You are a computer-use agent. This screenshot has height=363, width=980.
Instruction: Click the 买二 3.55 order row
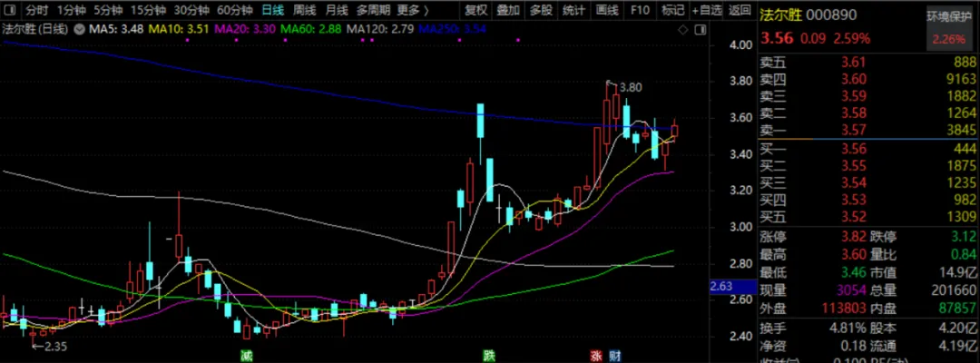(868, 165)
